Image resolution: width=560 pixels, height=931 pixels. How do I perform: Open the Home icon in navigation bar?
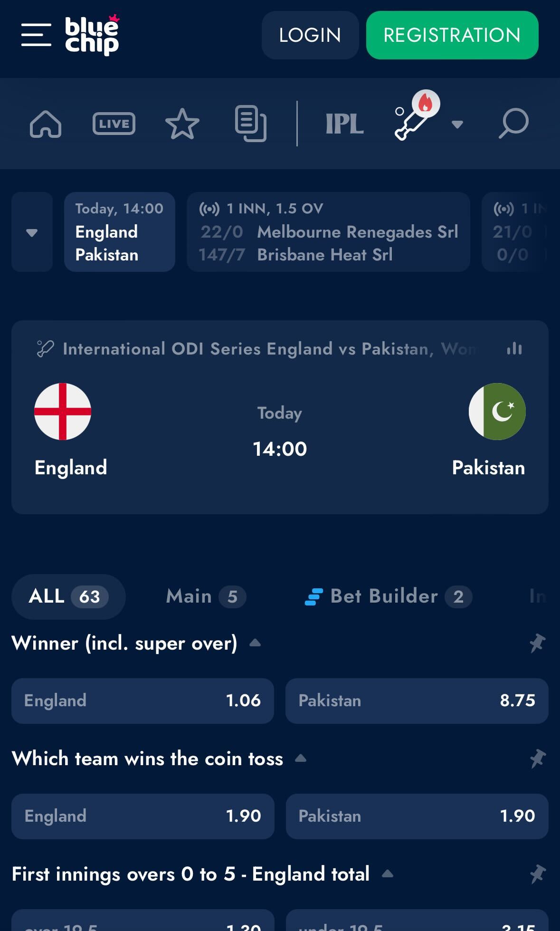tap(45, 124)
